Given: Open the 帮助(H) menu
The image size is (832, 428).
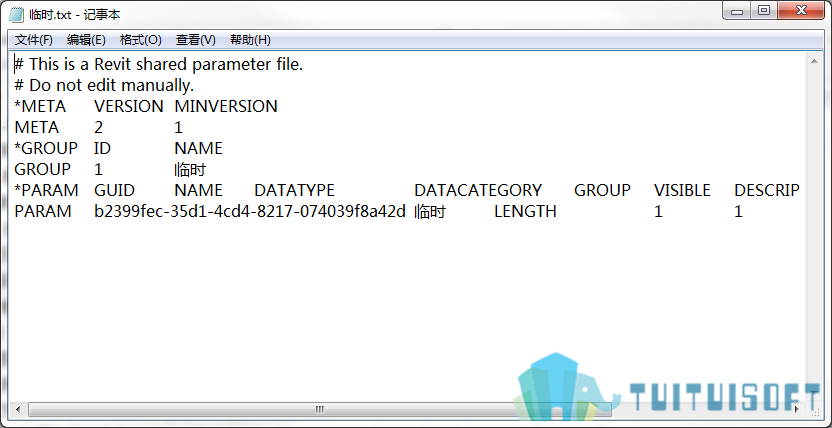Looking at the screenshot, I should 250,40.
